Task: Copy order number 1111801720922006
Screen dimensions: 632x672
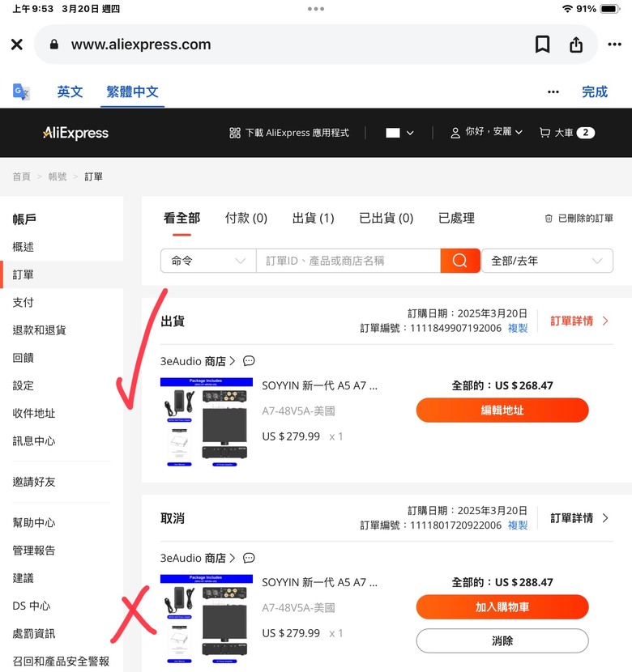Action: tap(518, 525)
